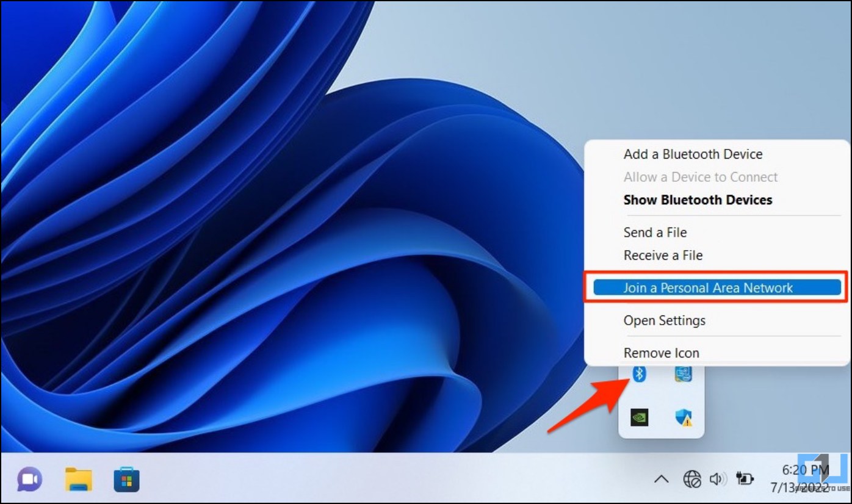Open the Chat video app on taskbar
852x504 pixels.
click(29, 480)
